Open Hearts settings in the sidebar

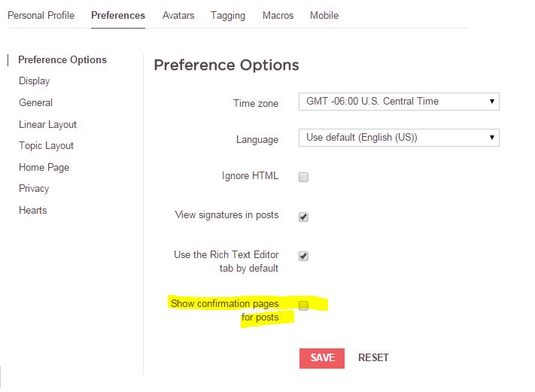click(32, 210)
